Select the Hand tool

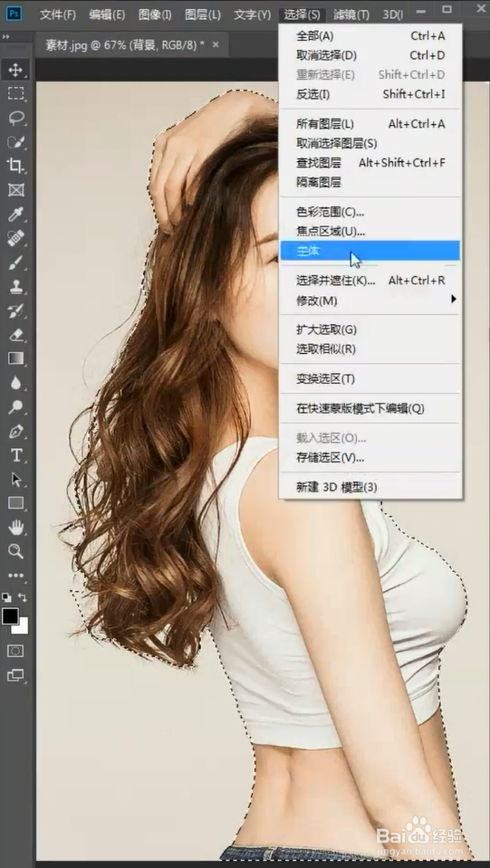(x=15, y=527)
